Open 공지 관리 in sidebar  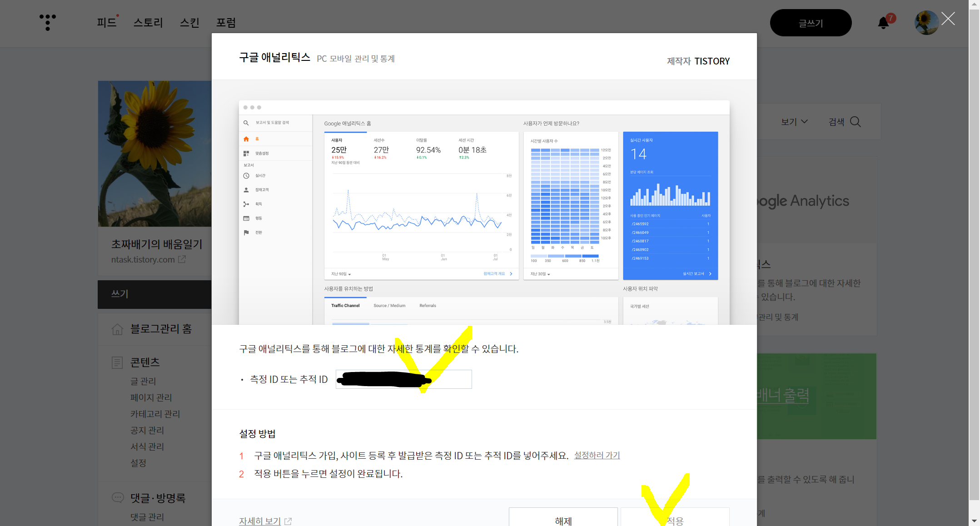147,430
